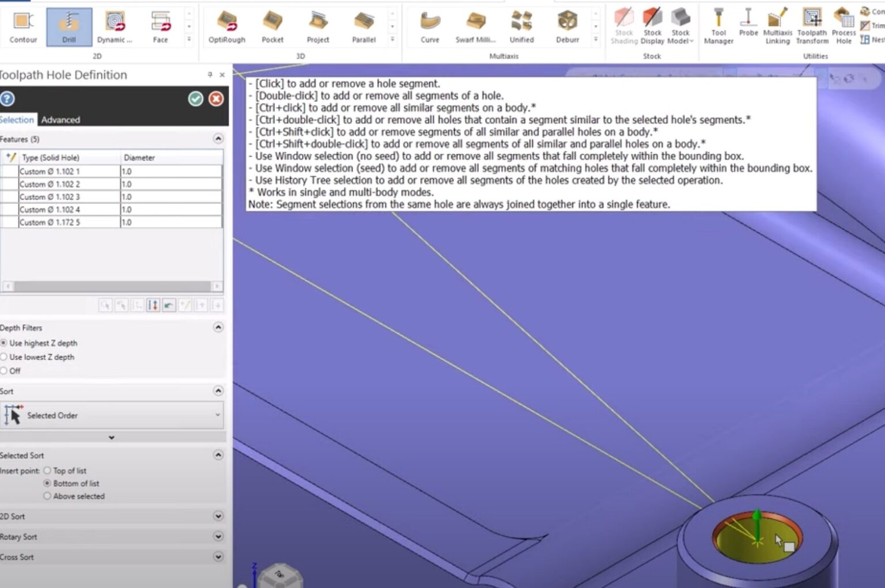Enable the Use lowest Z depth option

pyautogui.click(x=5, y=357)
